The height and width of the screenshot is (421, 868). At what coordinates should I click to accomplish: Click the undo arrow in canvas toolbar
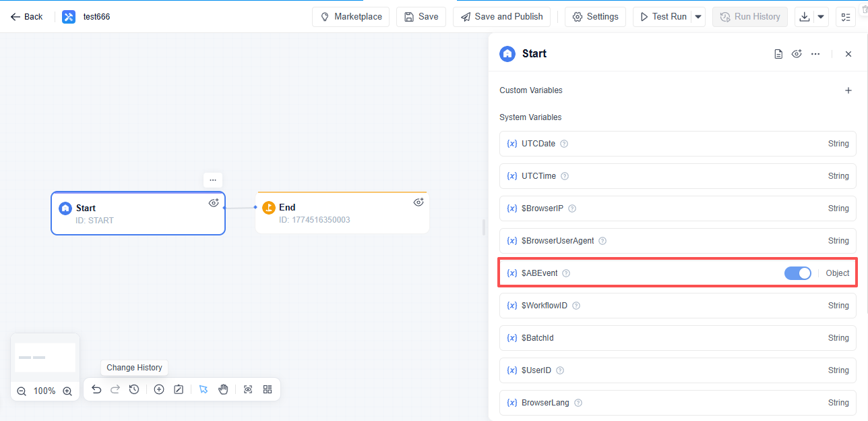(96, 389)
